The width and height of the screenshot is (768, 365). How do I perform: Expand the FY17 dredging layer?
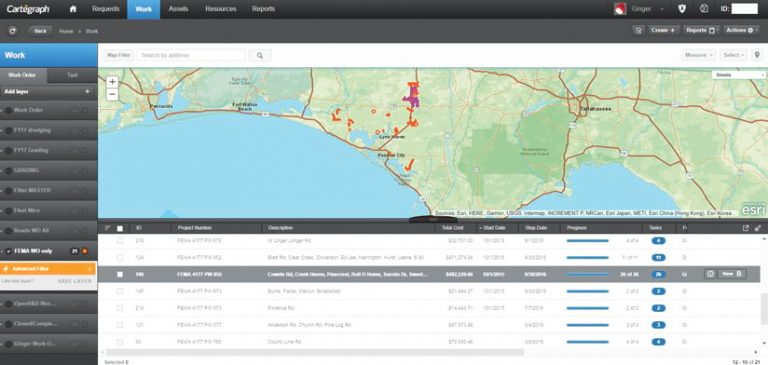point(2,131)
